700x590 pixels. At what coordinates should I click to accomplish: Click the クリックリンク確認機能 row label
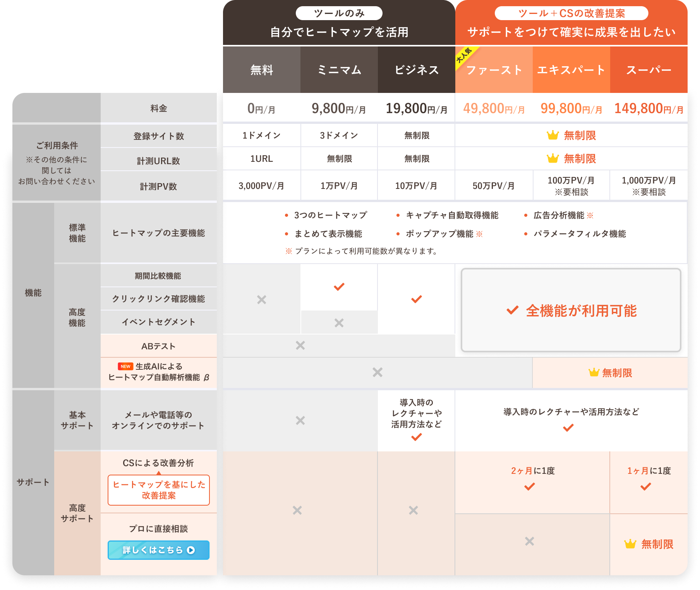[x=158, y=299]
